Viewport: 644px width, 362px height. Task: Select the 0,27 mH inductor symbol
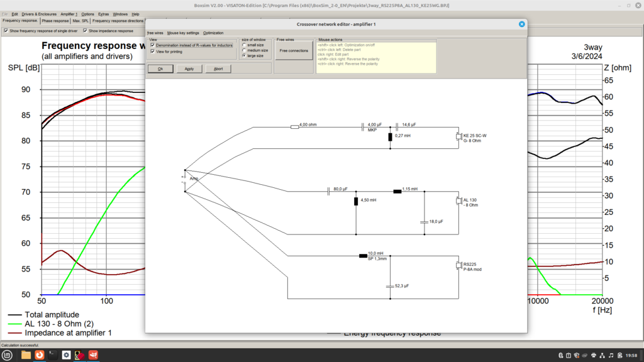pyautogui.click(x=390, y=137)
